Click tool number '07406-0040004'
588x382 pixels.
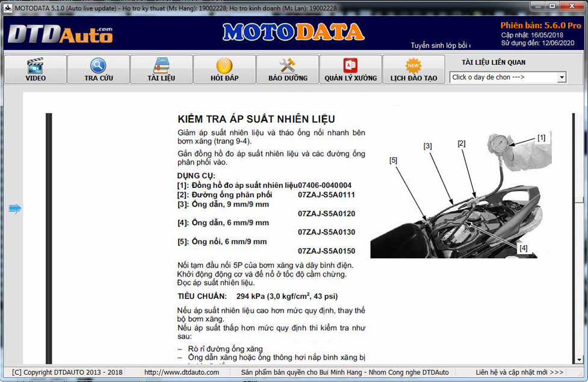325,185
